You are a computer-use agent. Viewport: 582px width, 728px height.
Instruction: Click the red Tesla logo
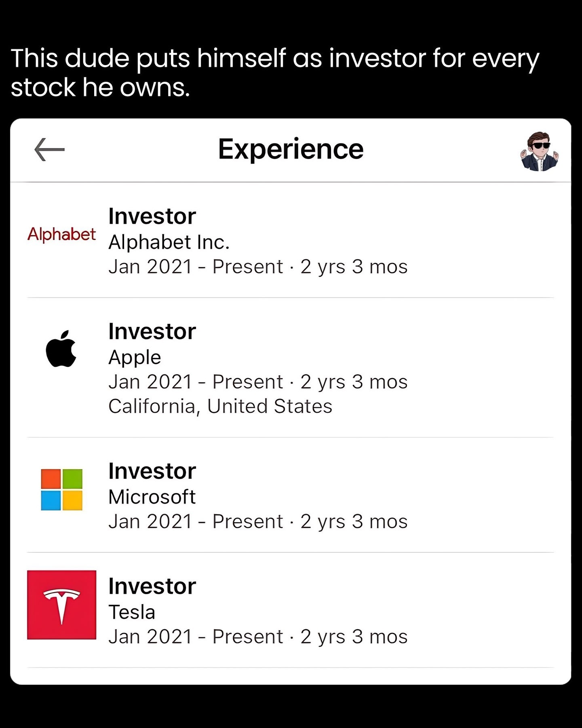(x=61, y=605)
